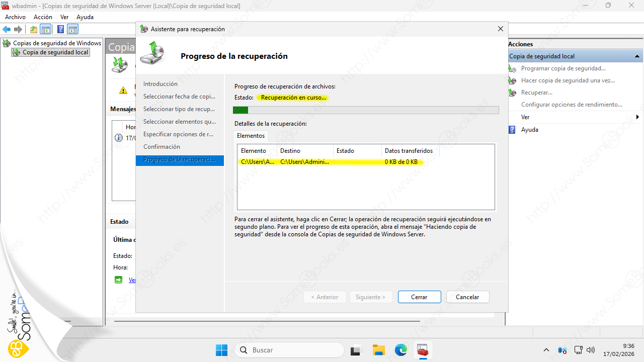Click Programar copia de seguridad icon
The height and width of the screenshot is (362, 644).
513,68
